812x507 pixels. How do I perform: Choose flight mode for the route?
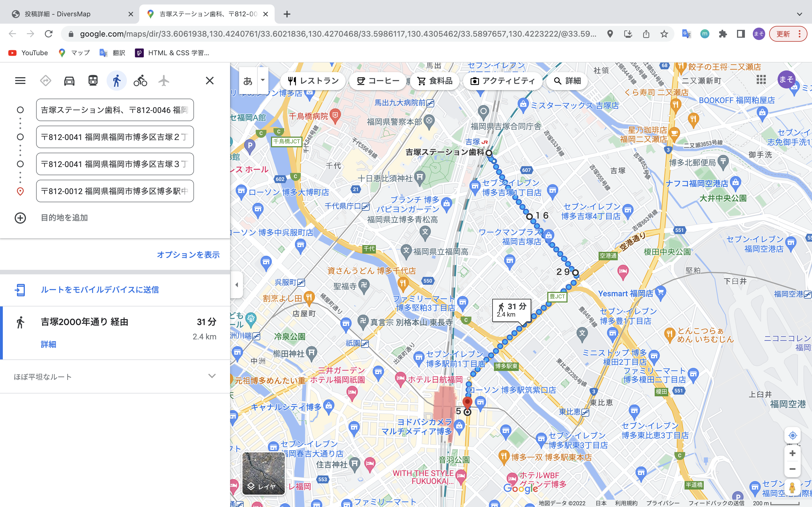(x=164, y=81)
